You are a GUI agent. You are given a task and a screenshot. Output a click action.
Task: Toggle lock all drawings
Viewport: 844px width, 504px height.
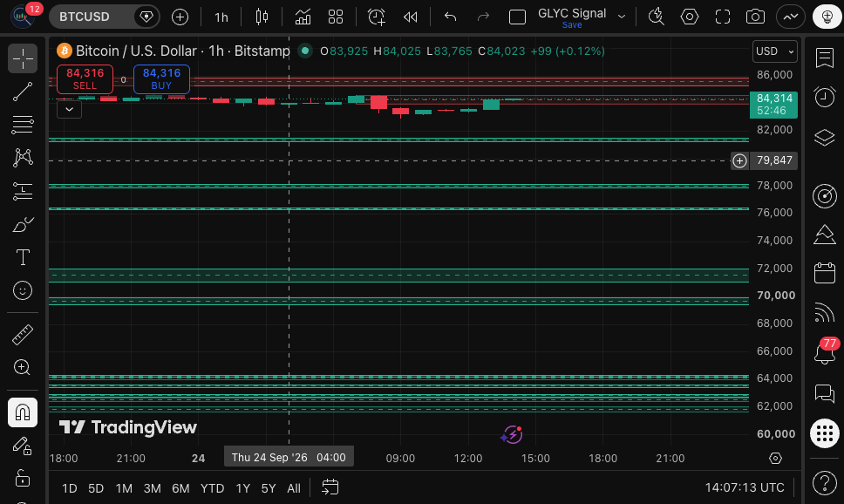point(23,478)
